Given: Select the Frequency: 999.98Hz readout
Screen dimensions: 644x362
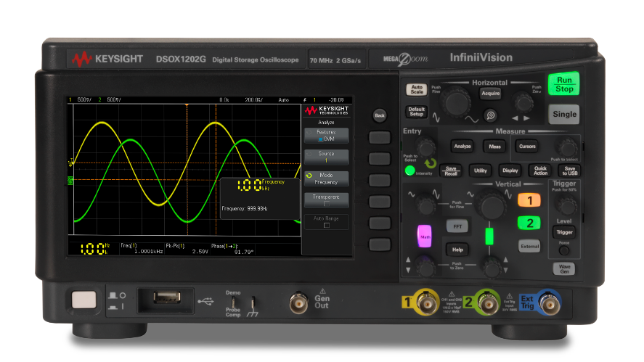Looking at the screenshot, I should [x=245, y=208].
